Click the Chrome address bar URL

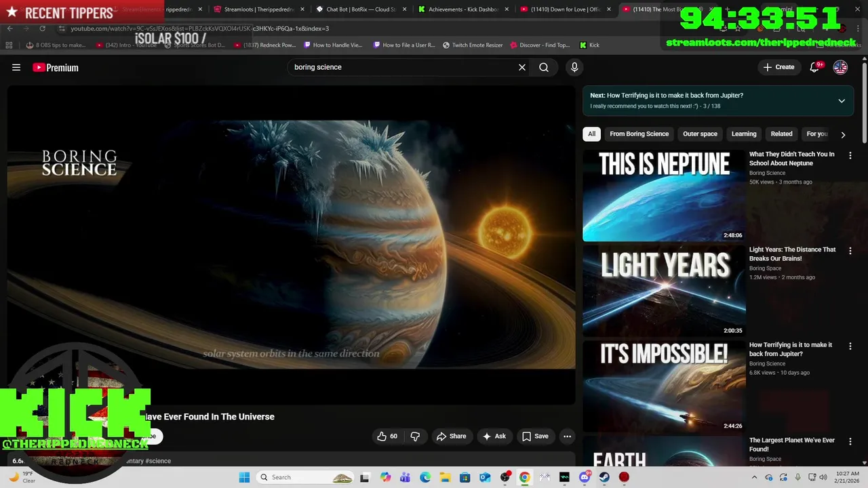pos(199,28)
